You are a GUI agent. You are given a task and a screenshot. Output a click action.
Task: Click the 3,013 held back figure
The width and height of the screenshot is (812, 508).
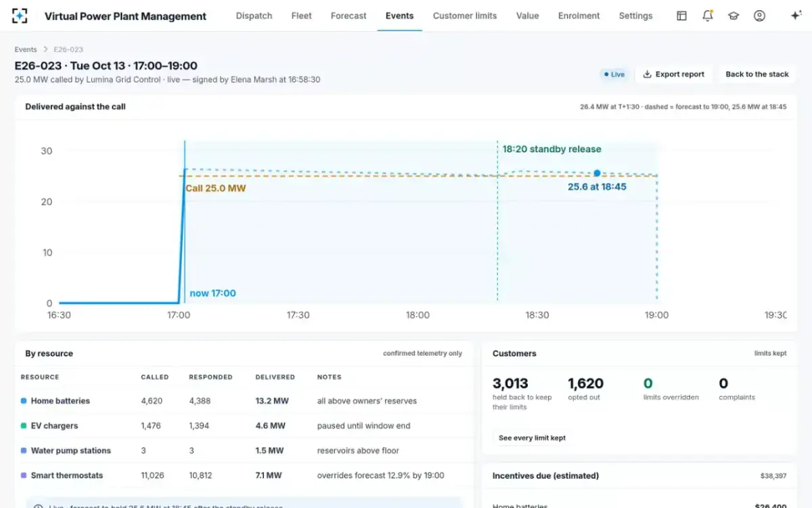(510, 383)
